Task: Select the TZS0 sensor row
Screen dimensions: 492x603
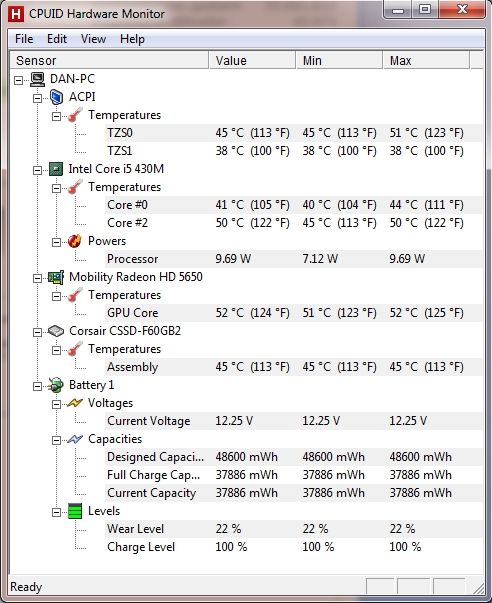Action: point(294,133)
